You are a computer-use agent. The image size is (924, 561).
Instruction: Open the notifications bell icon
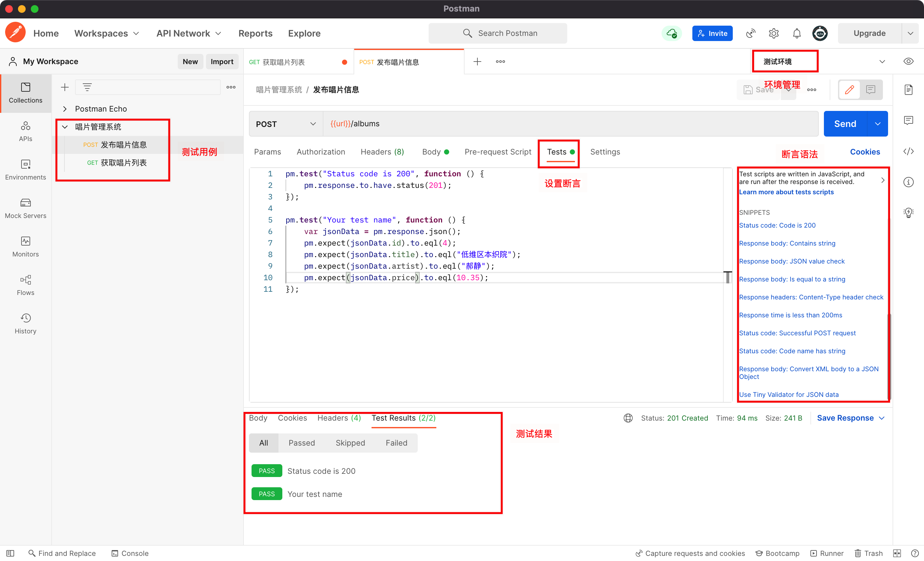[797, 33]
